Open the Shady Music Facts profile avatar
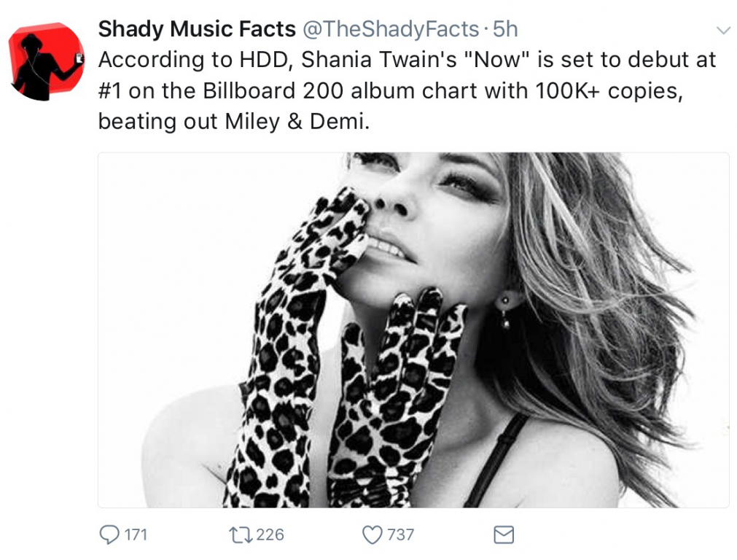This screenshot has height=560, width=737. (45, 61)
